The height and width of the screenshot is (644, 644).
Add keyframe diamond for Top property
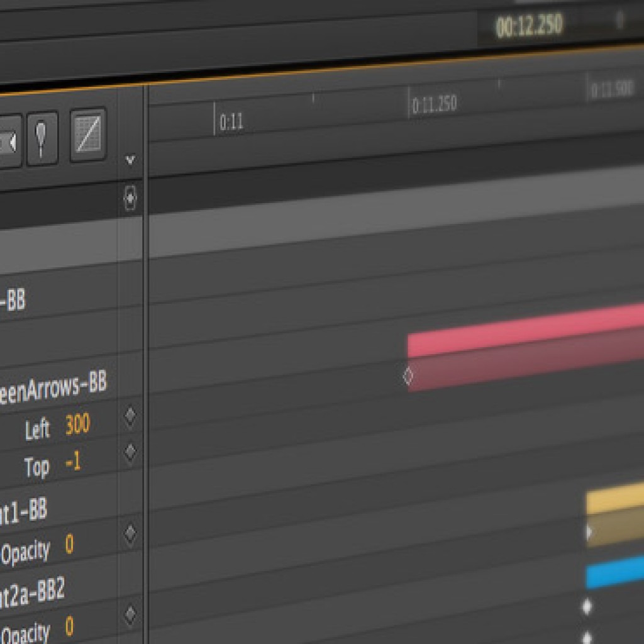point(130,452)
